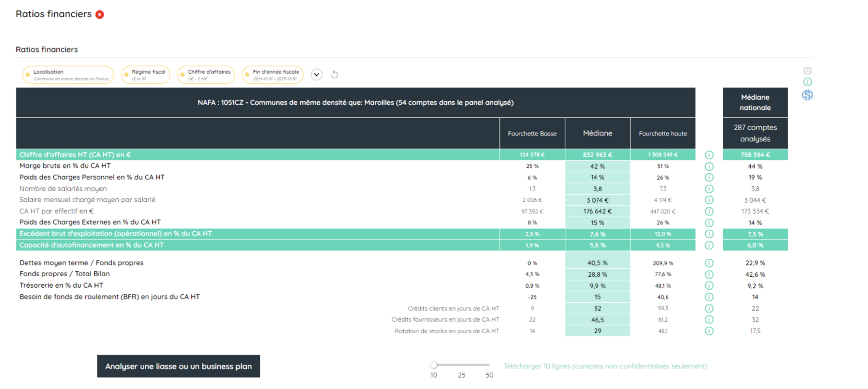
Task: Open info icon for Rotation de stocks row
Action: pos(709,331)
